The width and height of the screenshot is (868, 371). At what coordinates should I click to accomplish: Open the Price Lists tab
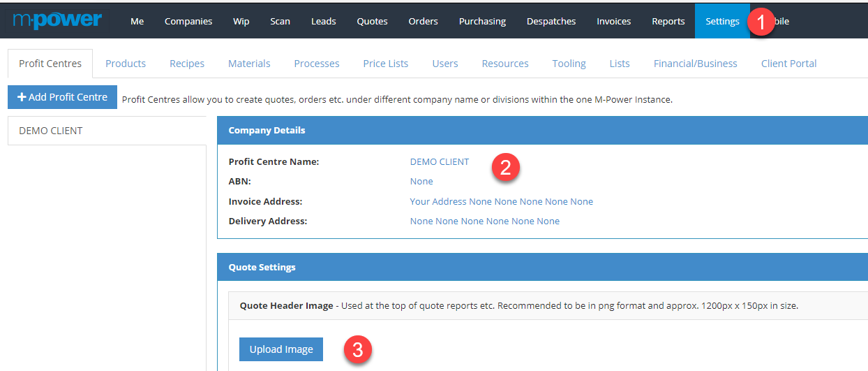coord(386,63)
